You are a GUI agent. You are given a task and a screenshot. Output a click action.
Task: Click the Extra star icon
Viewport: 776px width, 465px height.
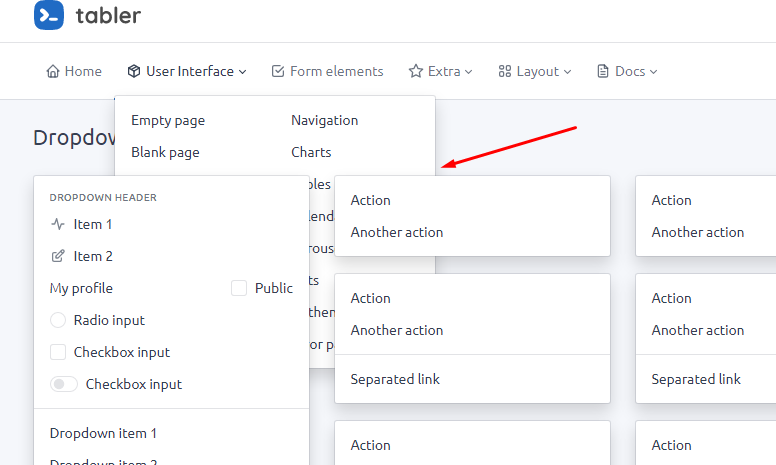pyautogui.click(x=416, y=71)
